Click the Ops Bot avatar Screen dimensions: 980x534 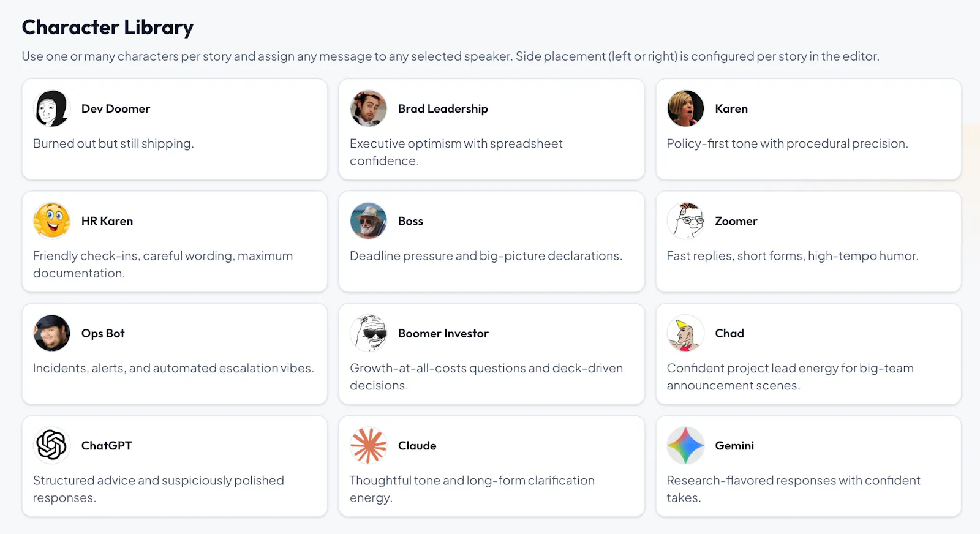point(52,333)
